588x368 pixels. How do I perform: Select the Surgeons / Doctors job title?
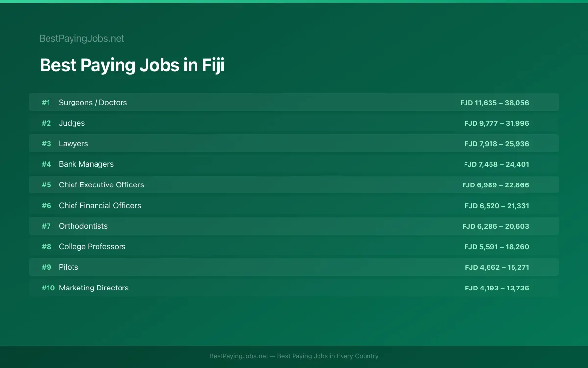click(x=93, y=103)
